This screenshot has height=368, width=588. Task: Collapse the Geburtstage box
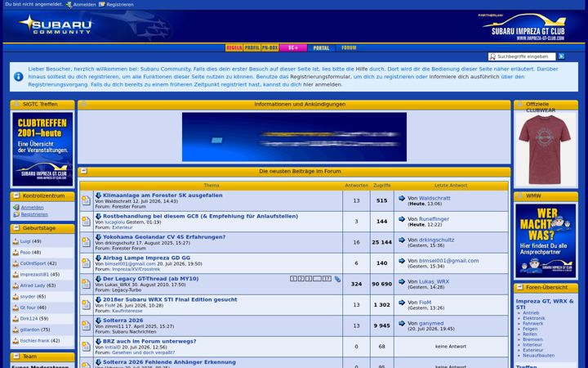16,228
